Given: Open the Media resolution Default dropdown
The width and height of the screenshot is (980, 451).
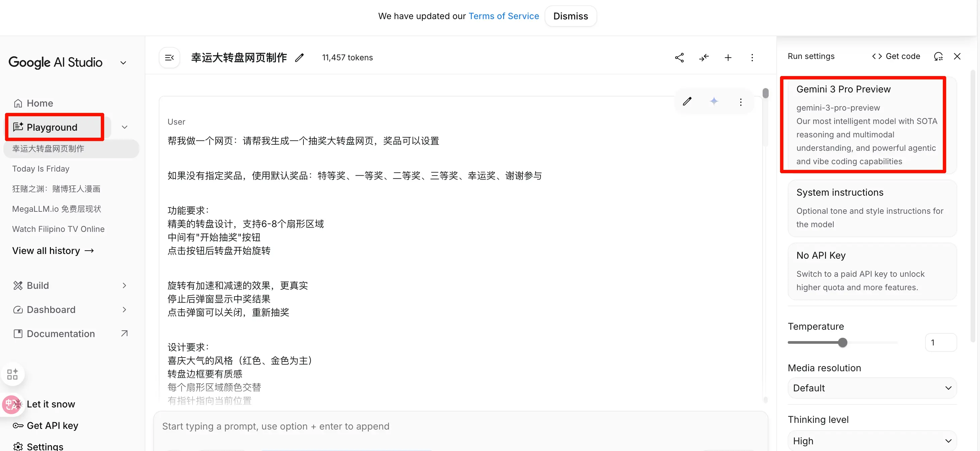Looking at the screenshot, I should coord(871,388).
